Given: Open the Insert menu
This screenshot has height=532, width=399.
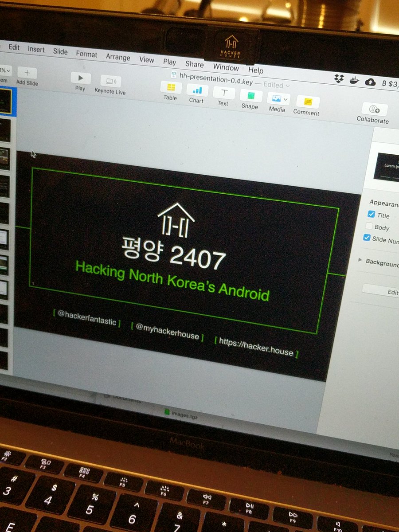Looking at the screenshot, I should pyautogui.click(x=36, y=49).
